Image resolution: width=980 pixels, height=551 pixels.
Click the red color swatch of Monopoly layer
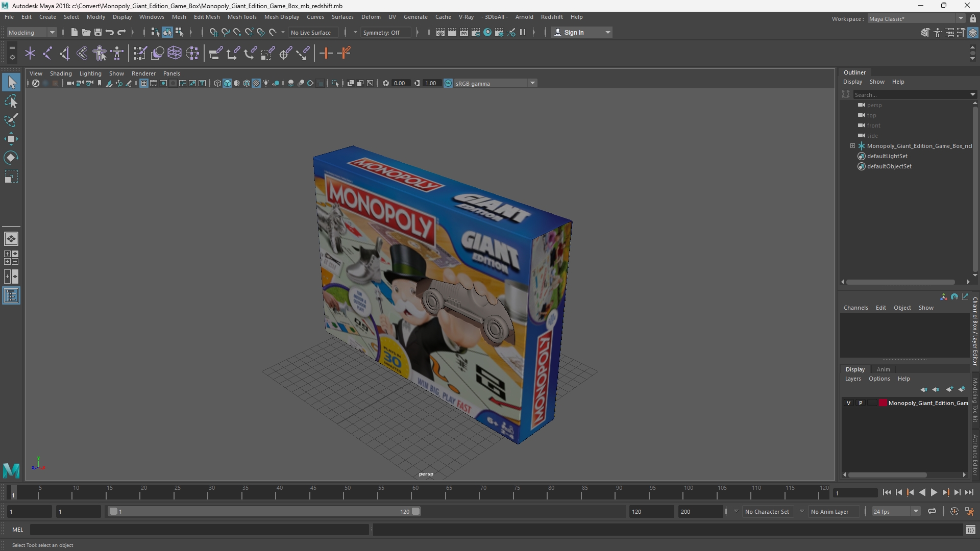tap(883, 403)
